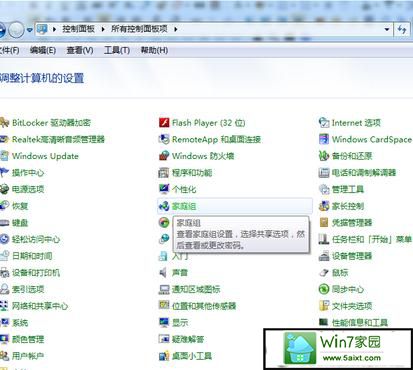The height and width of the screenshot is (370, 413).
Task: Click the 家庭组 icon
Action: [x=164, y=206]
